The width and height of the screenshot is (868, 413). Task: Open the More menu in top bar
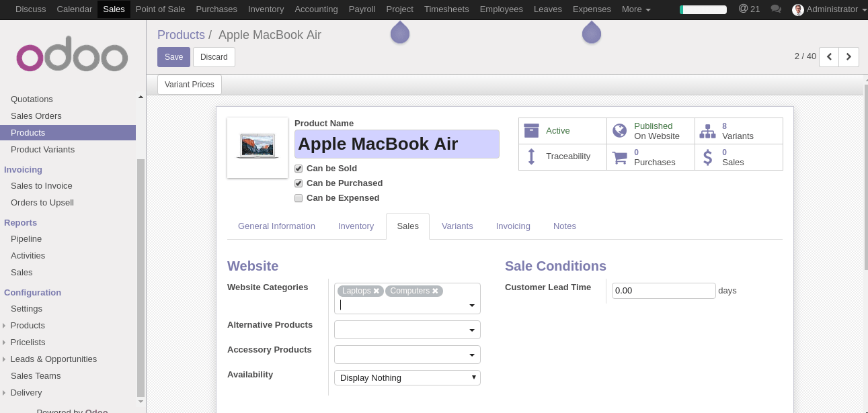(636, 9)
